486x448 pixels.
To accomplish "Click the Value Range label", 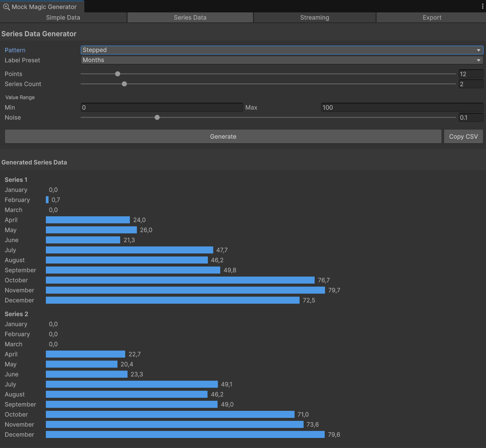I will [x=20, y=97].
